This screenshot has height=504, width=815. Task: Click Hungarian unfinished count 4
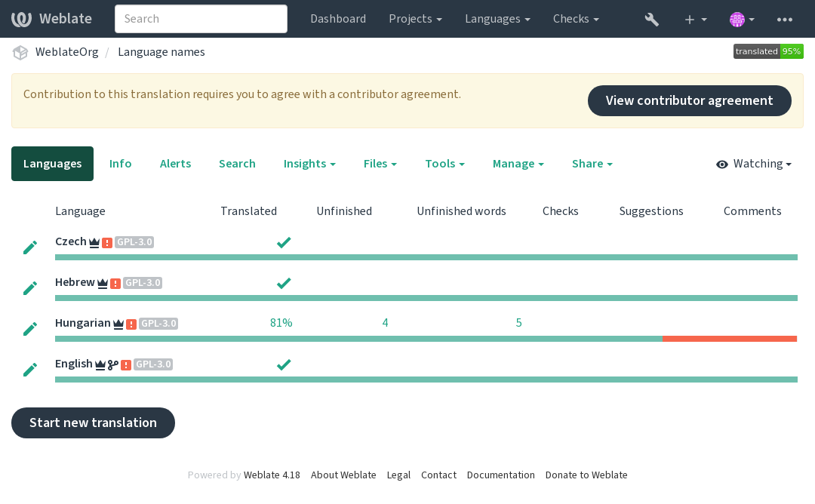point(385,323)
